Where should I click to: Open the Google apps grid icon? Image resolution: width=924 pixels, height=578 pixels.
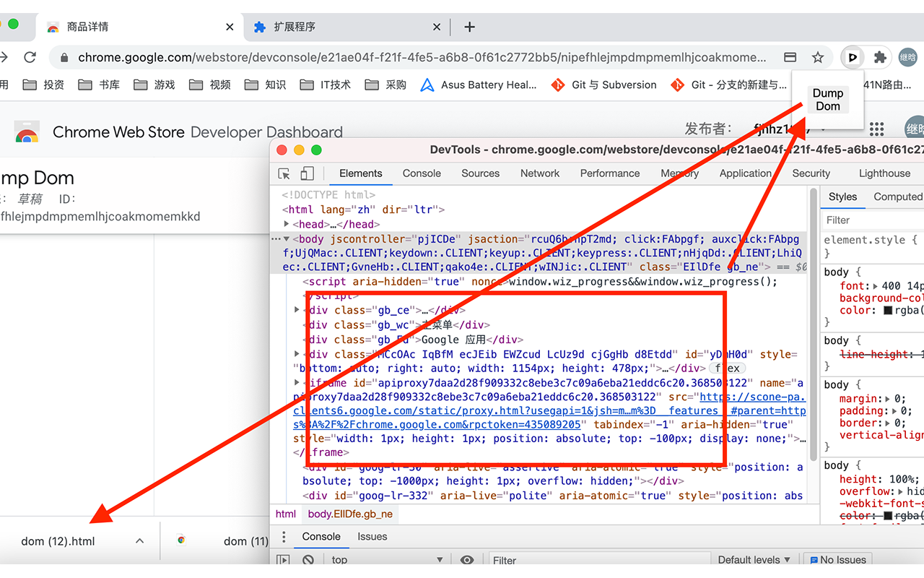pos(876,129)
